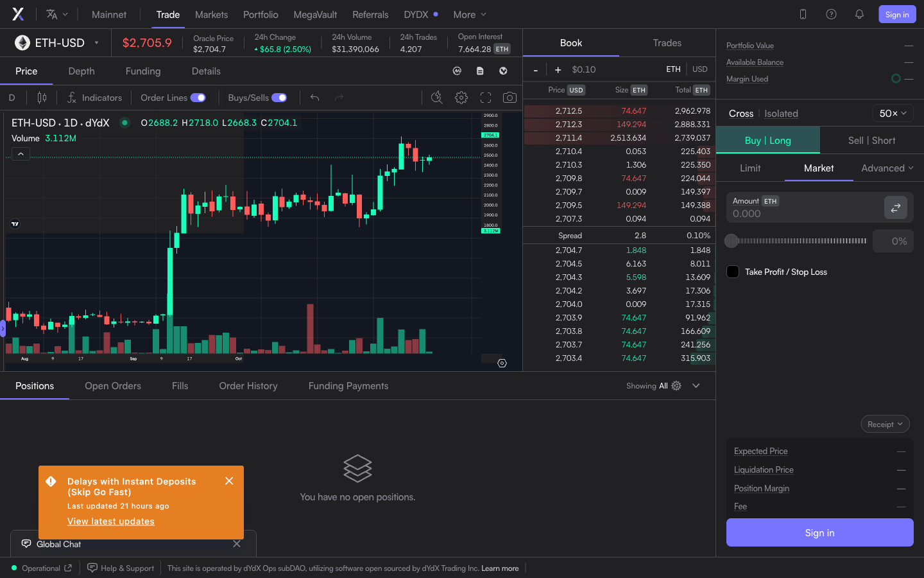Toggle Buys/Sells switch
The width and height of the screenshot is (924, 578).
point(279,98)
